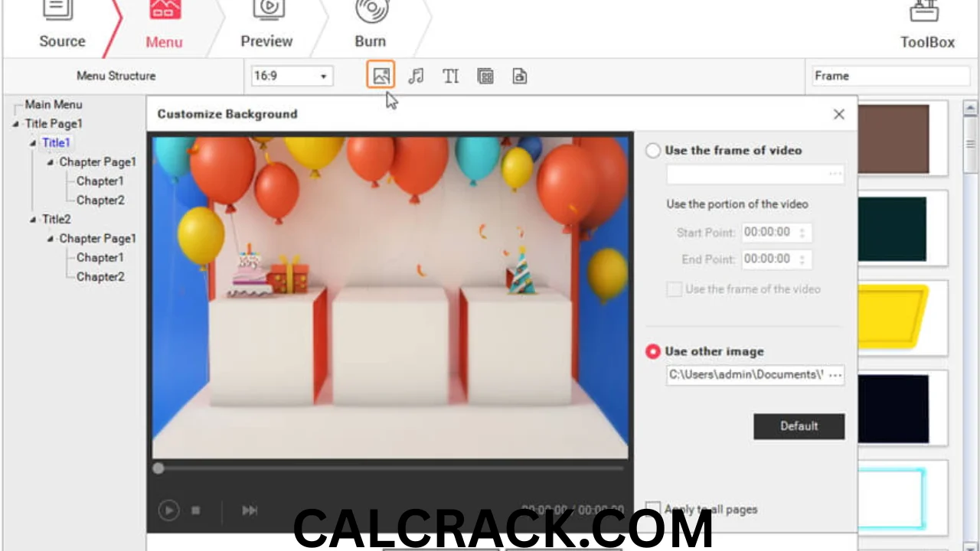Image resolution: width=980 pixels, height=551 pixels.
Task: Collapse the Title1 tree node
Action: tap(34, 143)
